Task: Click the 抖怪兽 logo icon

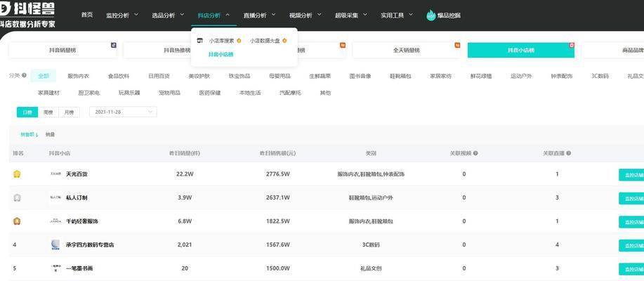Action: click(x=4, y=9)
